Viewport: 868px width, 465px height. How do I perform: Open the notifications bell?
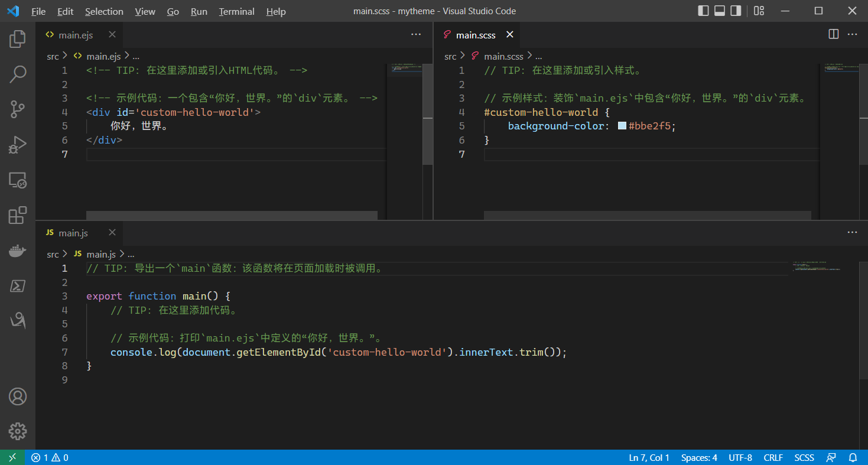(x=853, y=457)
